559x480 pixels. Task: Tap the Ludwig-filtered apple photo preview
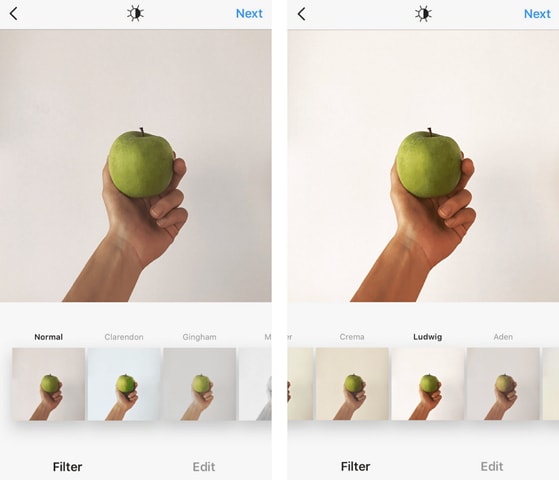pos(424,166)
